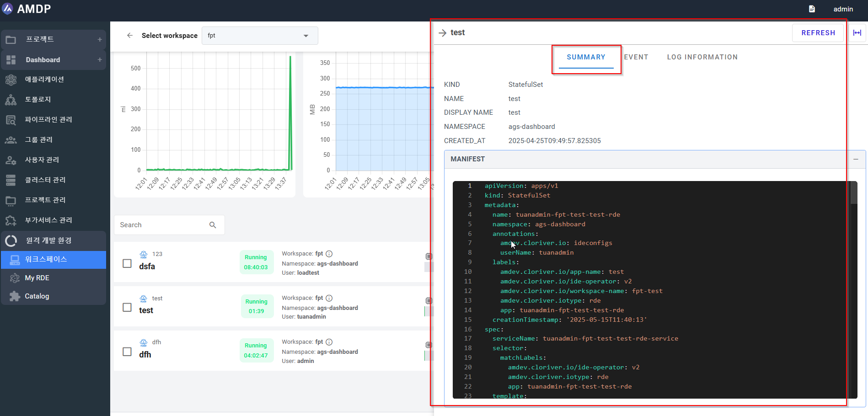Click the Running 04:02:47 status badge
The image size is (868, 416).
[x=256, y=351]
